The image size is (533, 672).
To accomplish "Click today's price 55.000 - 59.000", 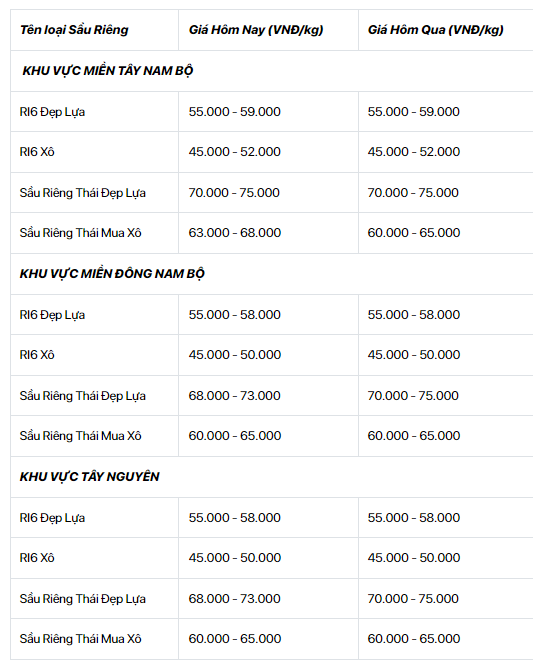I will (x=235, y=111).
